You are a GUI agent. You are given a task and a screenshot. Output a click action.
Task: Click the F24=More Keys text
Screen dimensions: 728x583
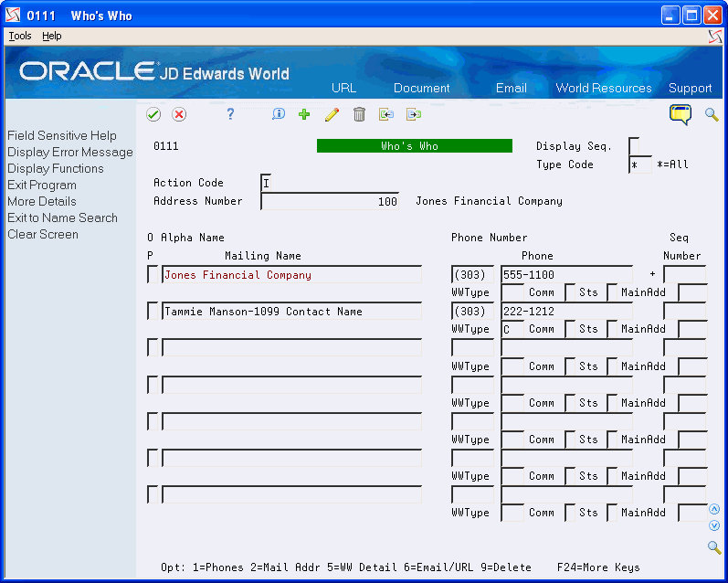click(598, 567)
